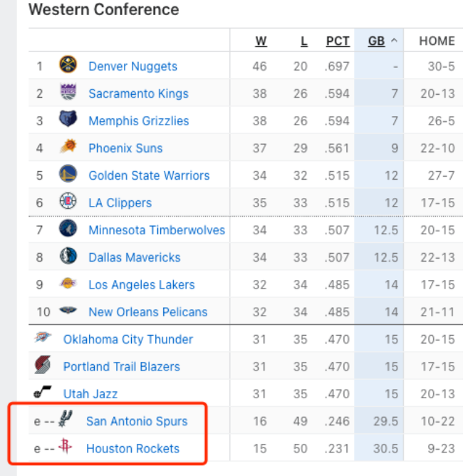
Task: Toggle the GB column sort arrow
Action: click(x=394, y=41)
